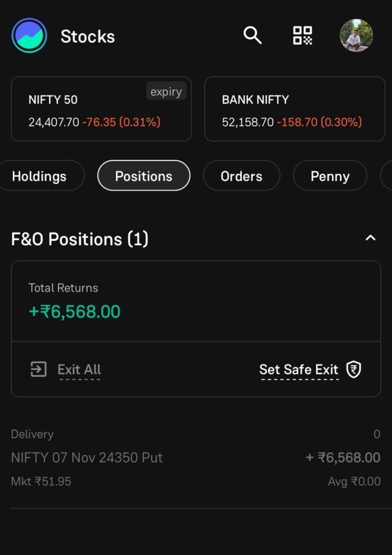Screen dimensions: 392x555
Task: Open the BANK NIFTY index card
Action: click(x=295, y=109)
